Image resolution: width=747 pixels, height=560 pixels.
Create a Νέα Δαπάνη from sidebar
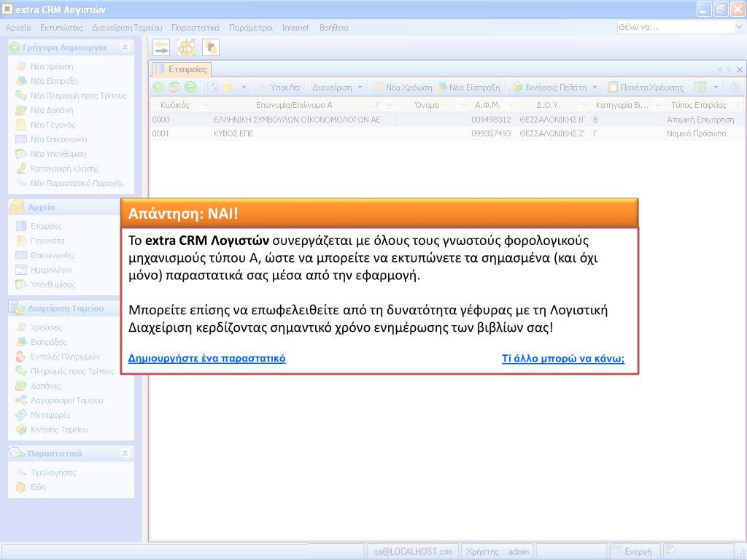click(x=44, y=110)
